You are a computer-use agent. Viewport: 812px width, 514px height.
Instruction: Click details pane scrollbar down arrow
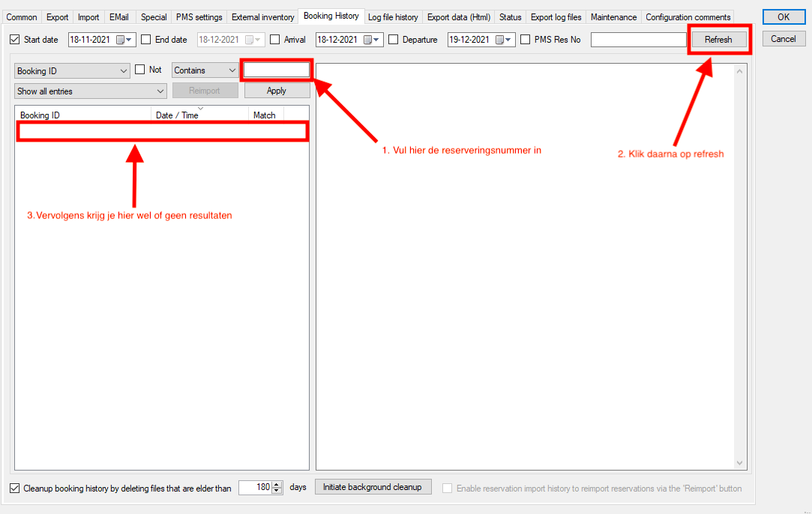[x=740, y=463]
